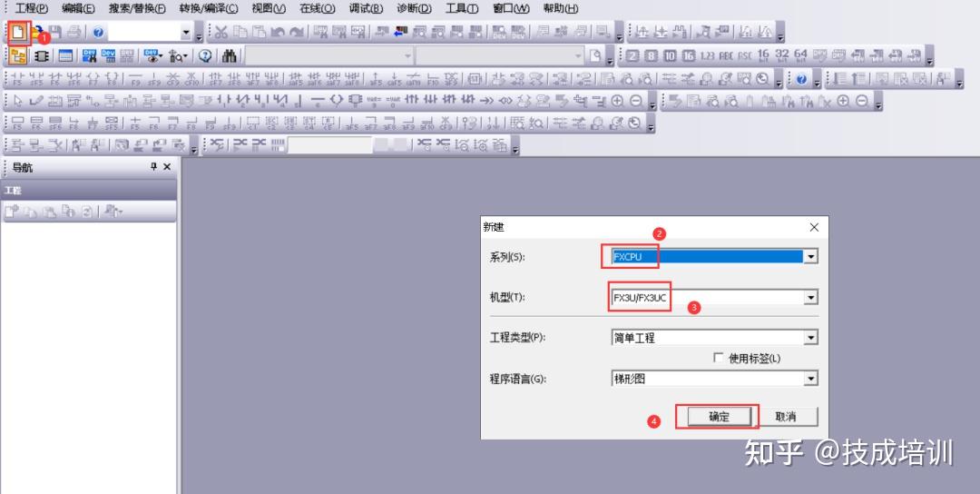The image size is (980, 494).
Task: Click the blue Help question-mark icon
Action: [97, 32]
